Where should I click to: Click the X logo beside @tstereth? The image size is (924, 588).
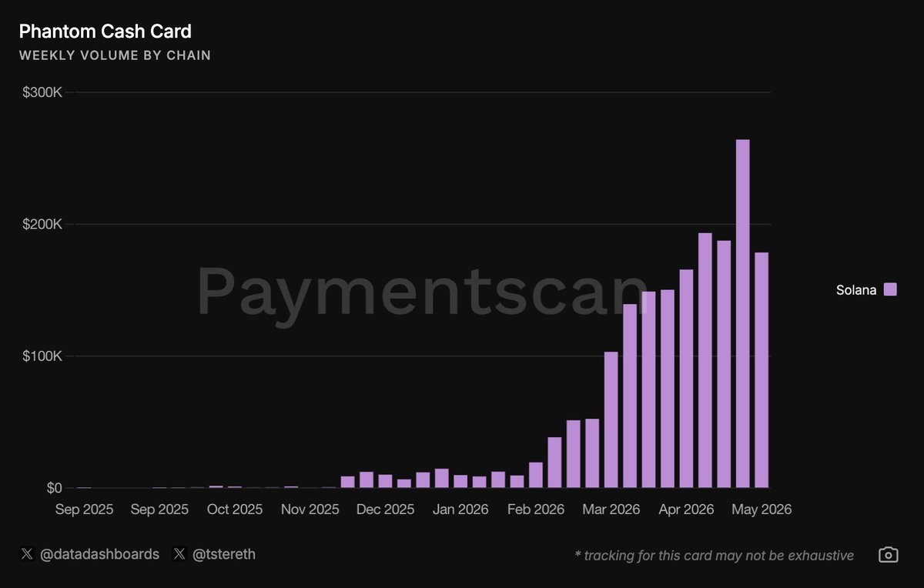click(179, 554)
